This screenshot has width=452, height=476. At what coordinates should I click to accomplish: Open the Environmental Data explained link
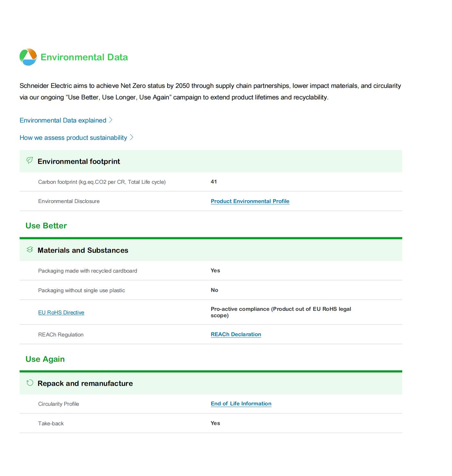[63, 120]
